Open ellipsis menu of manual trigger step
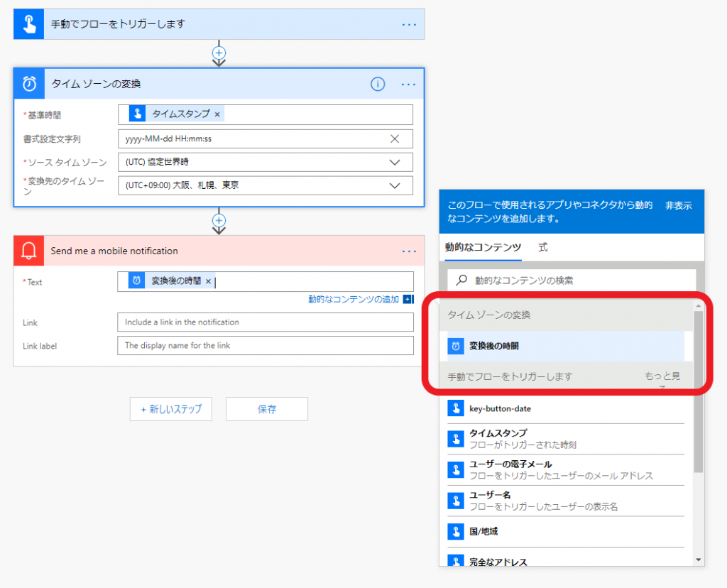The image size is (727, 588). [409, 25]
